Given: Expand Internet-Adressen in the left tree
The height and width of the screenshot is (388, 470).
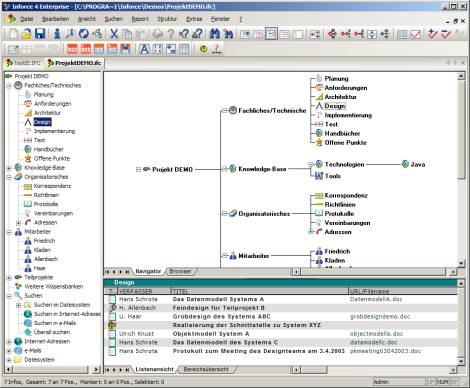Looking at the screenshot, I should click(x=9, y=342).
